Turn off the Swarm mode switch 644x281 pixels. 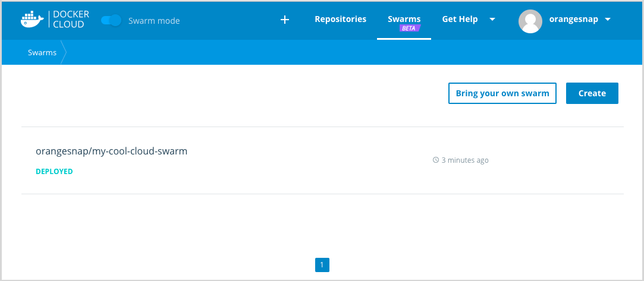pyautogui.click(x=111, y=20)
